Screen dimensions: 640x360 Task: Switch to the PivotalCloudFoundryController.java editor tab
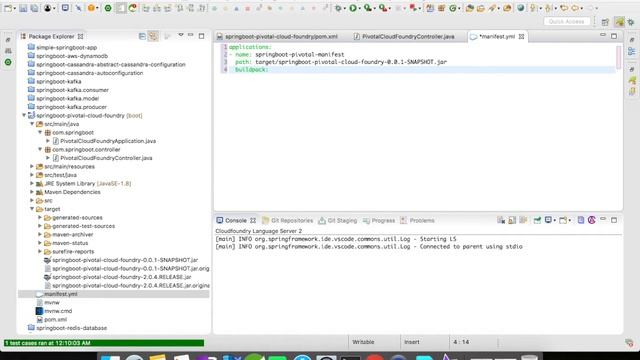404,36
